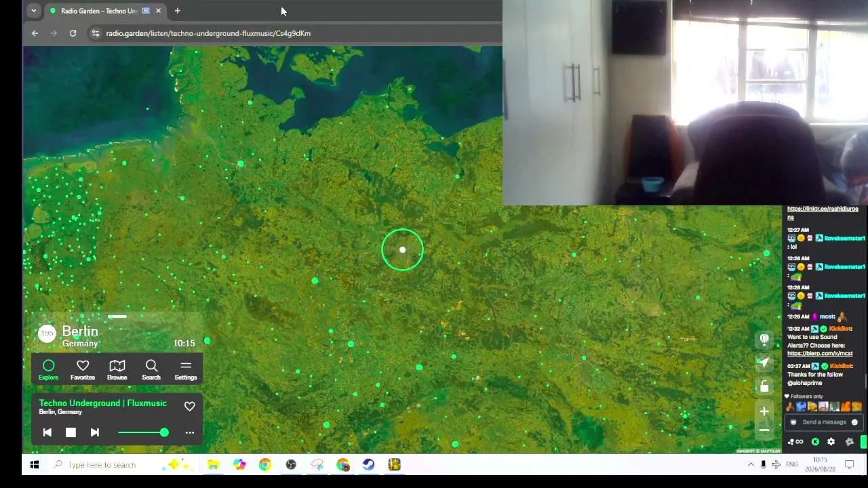Click the mcst username in chat

[x=827, y=317]
